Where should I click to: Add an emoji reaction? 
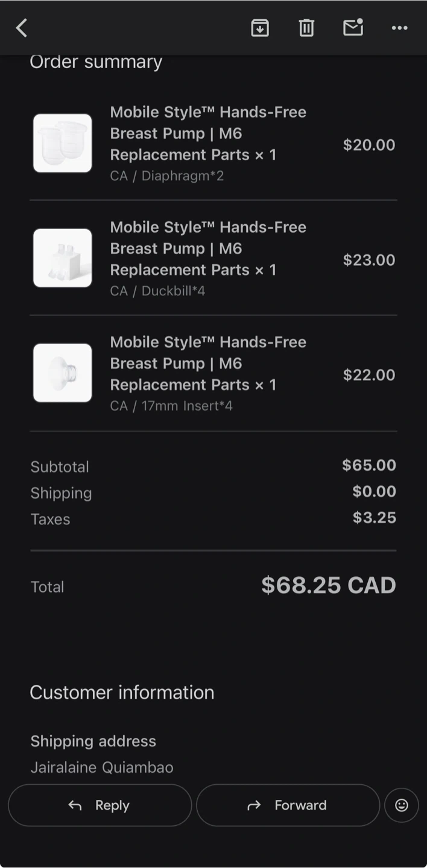(x=401, y=805)
